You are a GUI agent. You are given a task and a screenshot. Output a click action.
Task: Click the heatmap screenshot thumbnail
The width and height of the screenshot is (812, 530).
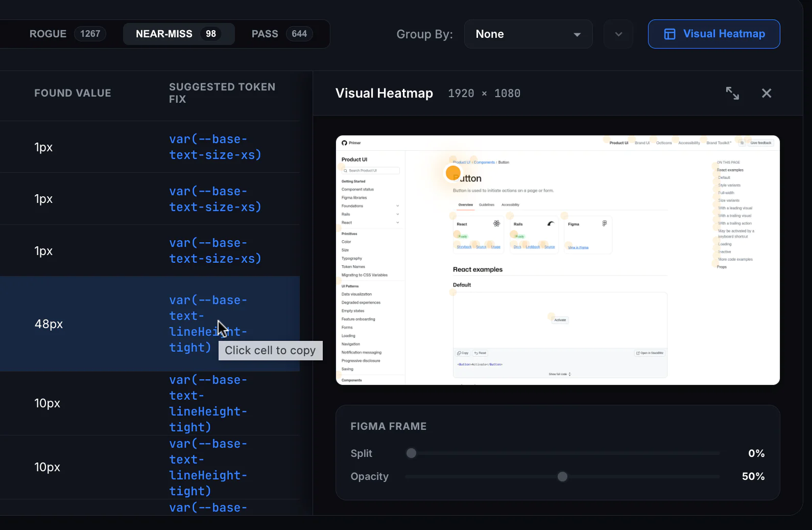tap(558, 260)
